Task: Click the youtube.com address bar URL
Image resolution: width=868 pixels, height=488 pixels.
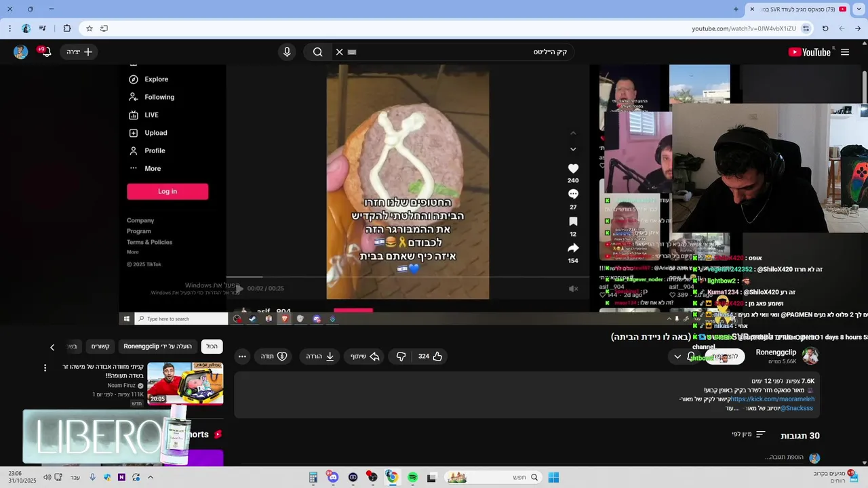Action: (744, 28)
